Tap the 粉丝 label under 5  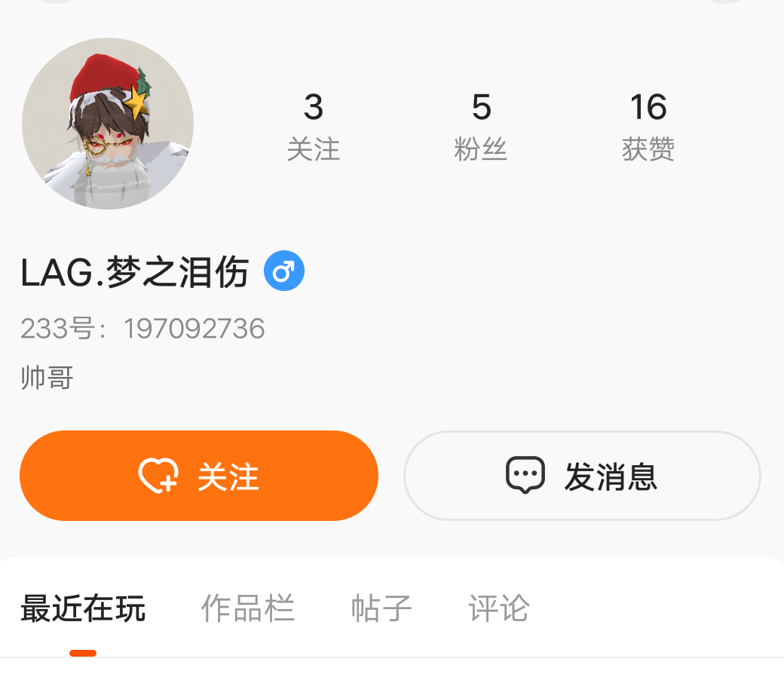481,149
